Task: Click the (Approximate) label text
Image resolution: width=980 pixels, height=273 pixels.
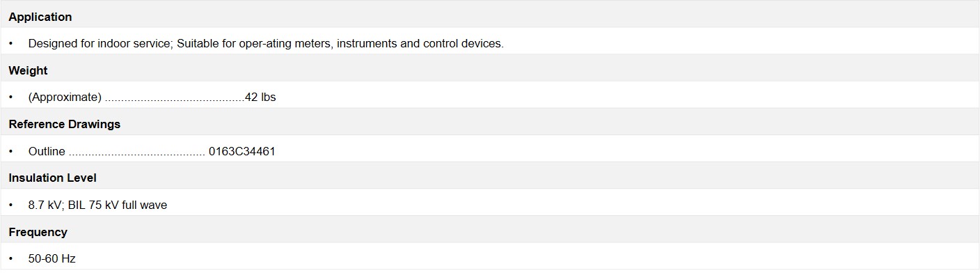Action: tap(65, 97)
